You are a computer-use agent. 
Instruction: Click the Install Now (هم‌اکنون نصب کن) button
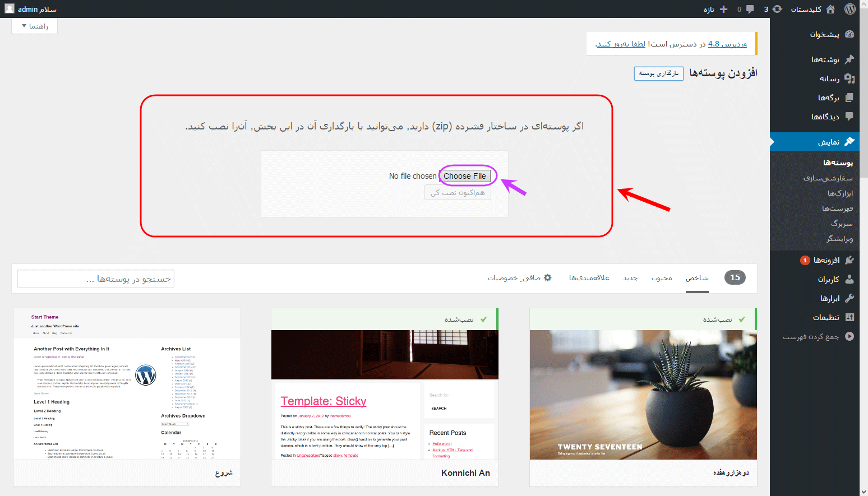(x=458, y=193)
